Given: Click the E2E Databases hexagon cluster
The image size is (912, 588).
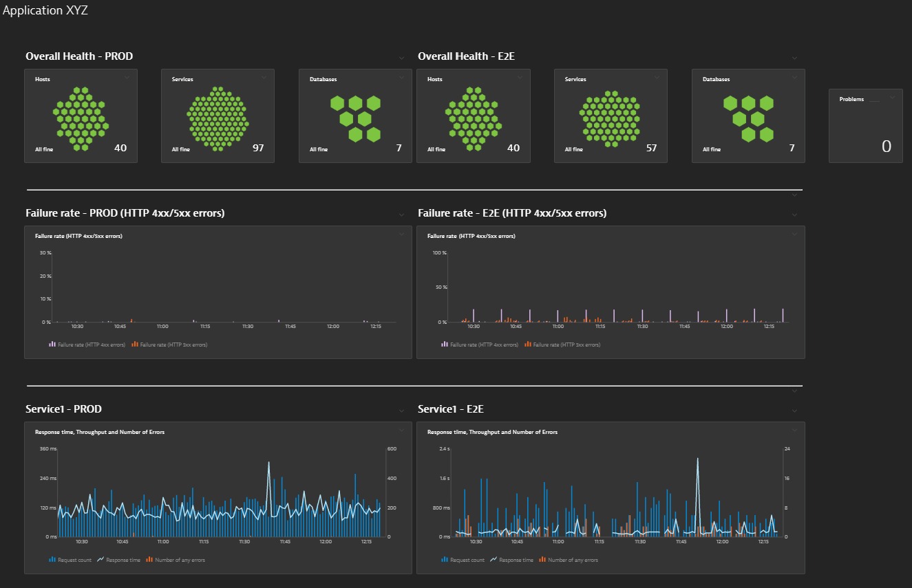Looking at the screenshot, I should [x=748, y=118].
